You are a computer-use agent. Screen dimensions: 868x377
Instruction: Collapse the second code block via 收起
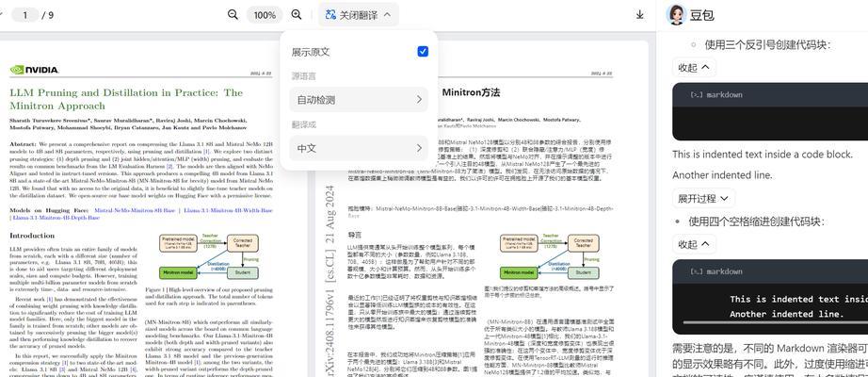click(694, 244)
